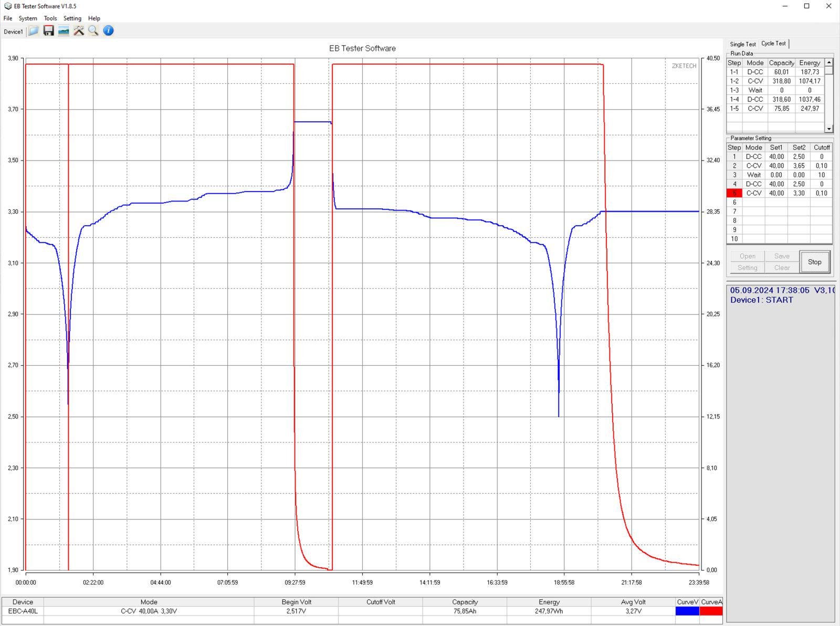Open the Tools menu

point(50,18)
